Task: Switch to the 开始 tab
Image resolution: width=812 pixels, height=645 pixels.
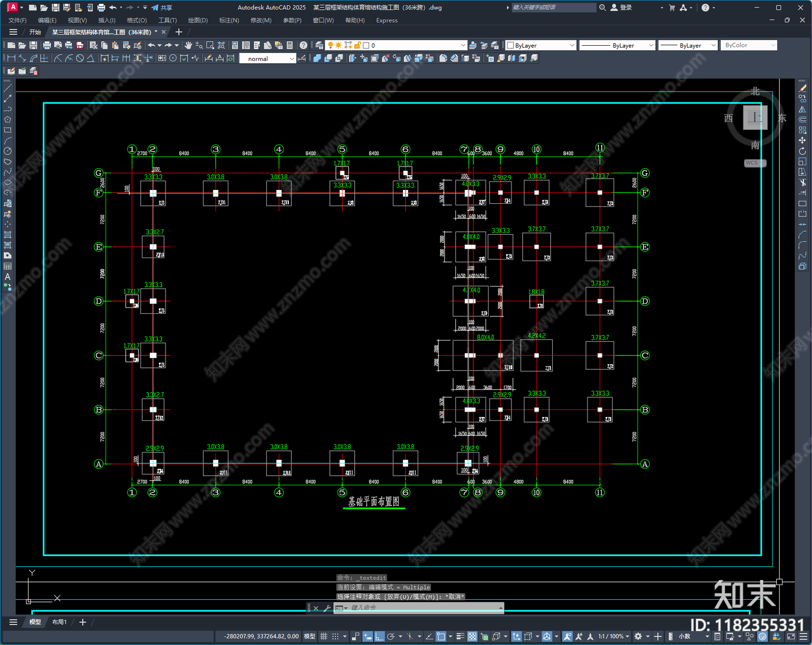Action: pyautogui.click(x=35, y=32)
